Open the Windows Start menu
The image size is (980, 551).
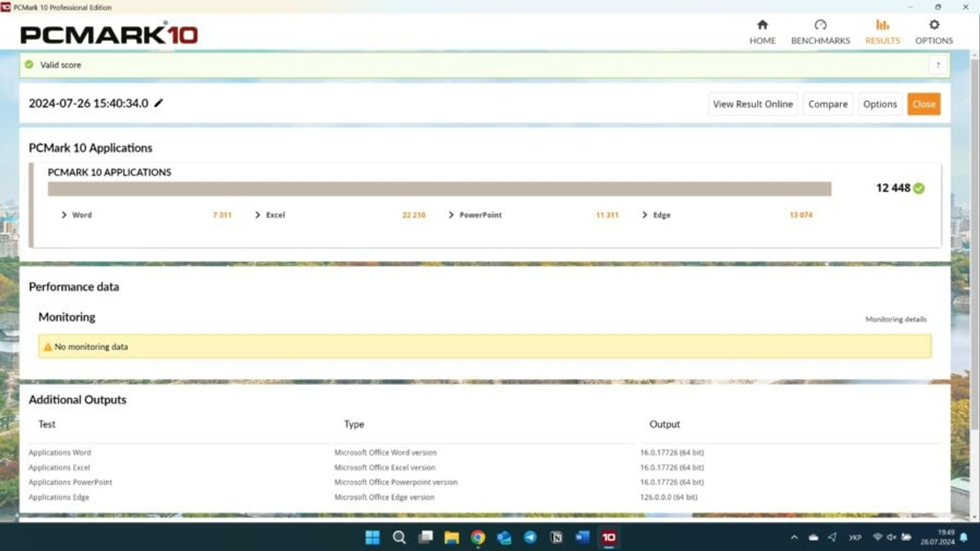pyautogui.click(x=373, y=537)
